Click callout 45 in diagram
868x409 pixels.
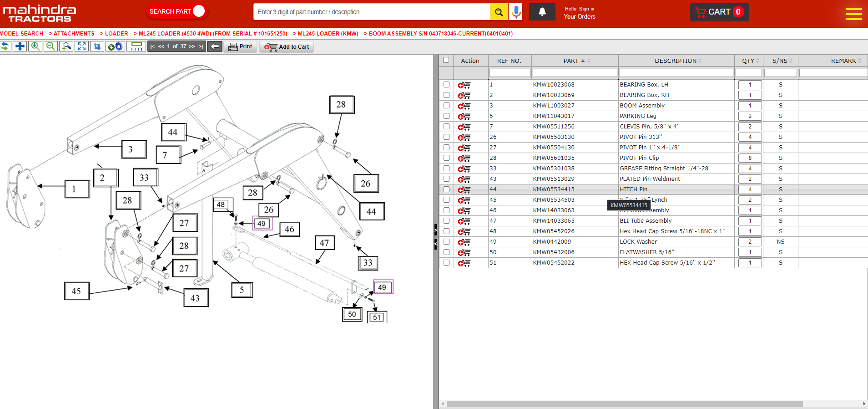coord(76,291)
